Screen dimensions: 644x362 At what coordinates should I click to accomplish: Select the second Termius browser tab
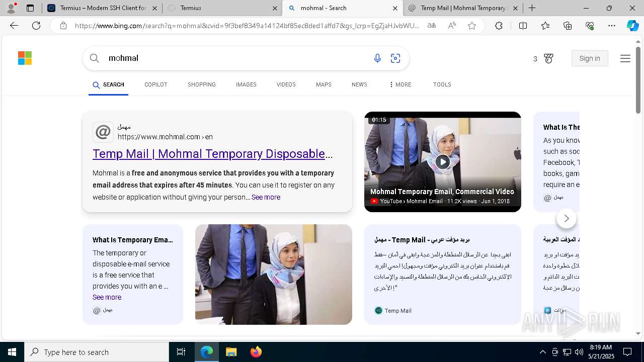click(x=222, y=8)
